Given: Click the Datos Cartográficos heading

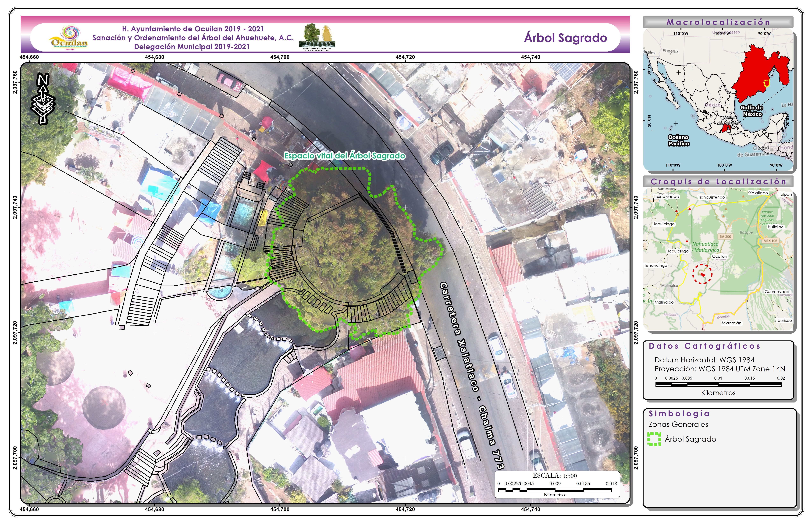Looking at the screenshot, I should (704, 346).
